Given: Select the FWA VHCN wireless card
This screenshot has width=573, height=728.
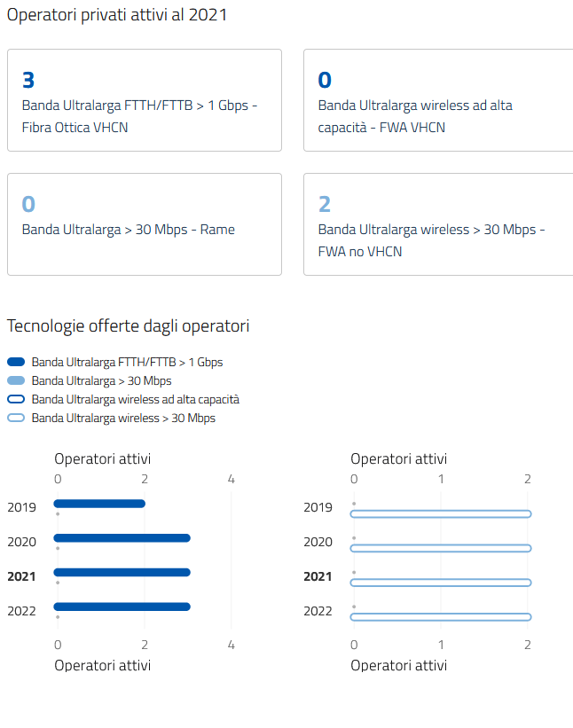Looking at the screenshot, I should 438,100.
